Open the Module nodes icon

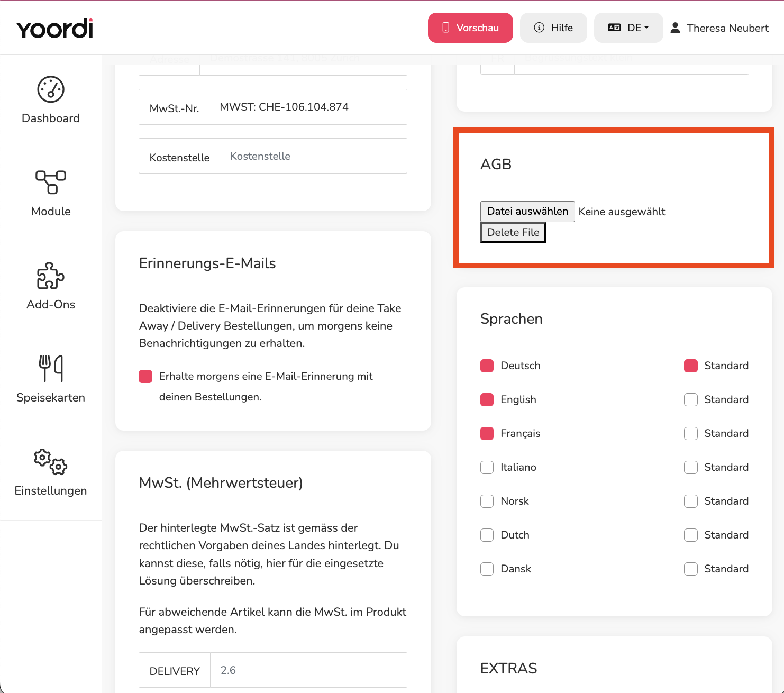pyautogui.click(x=51, y=182)
